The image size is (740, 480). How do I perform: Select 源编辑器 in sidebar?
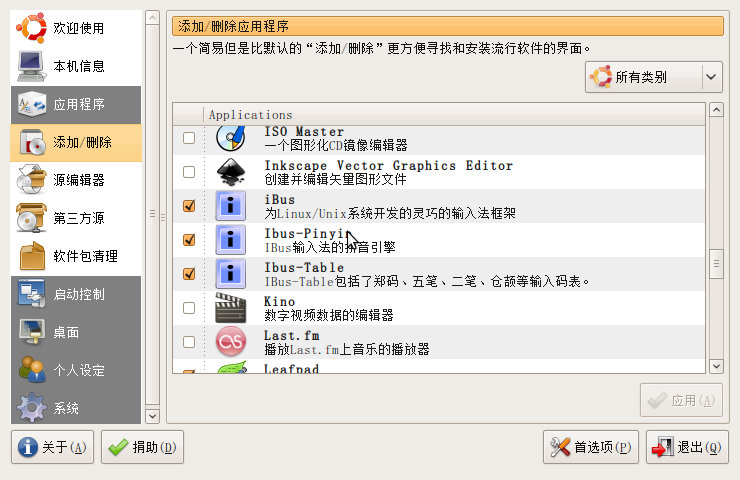coord(76,180)
